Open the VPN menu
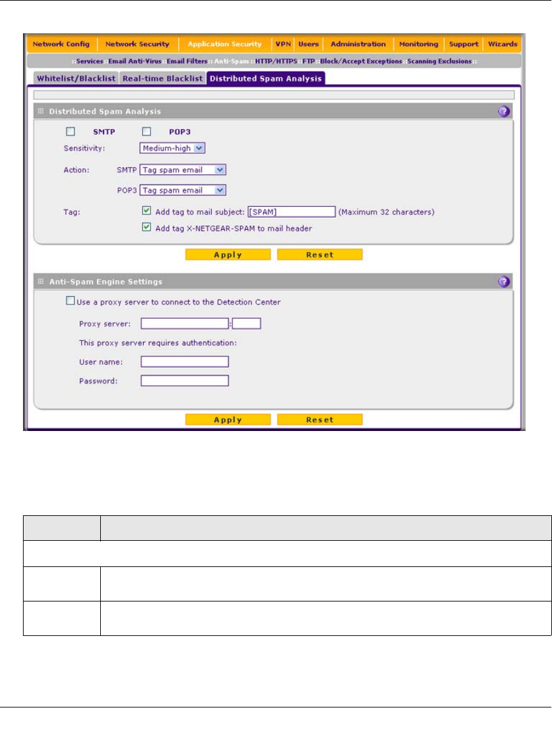Viewport: 552px width, 756px height. [283, 44]
